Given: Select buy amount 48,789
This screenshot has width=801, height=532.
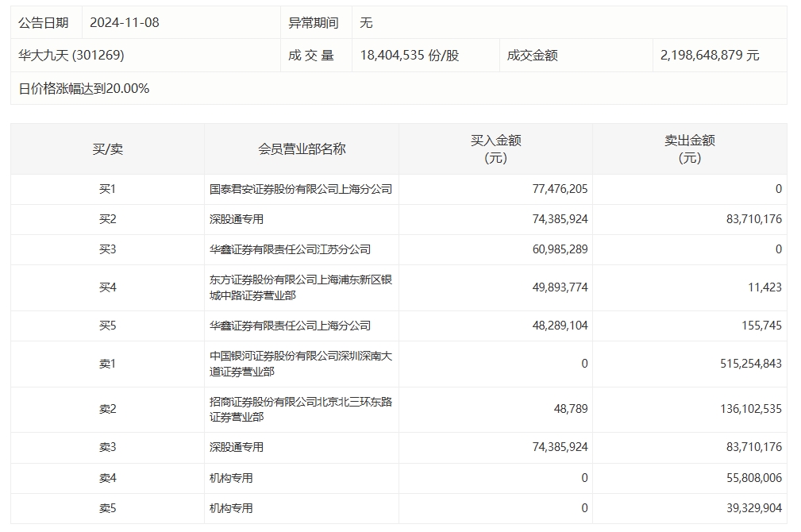Looking at the screenshot, I should click(571, 410).
